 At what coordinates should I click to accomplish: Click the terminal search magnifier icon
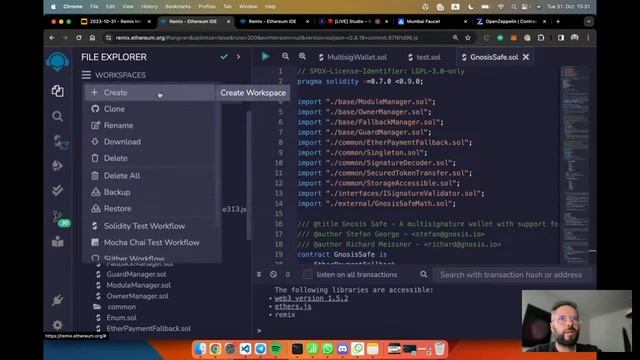(x=424, y=275)
